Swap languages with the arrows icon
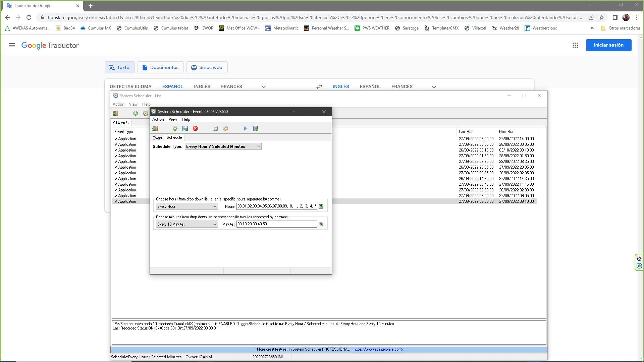This screenshot has width=644, height=362. 319,87
